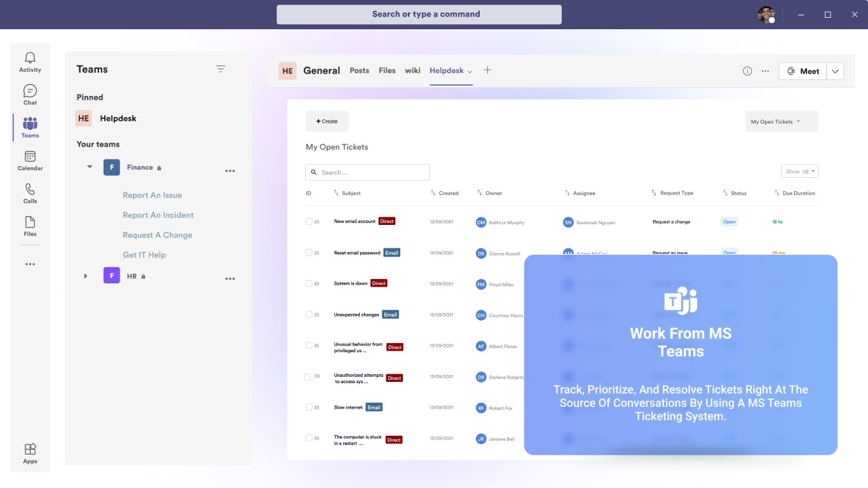The width and height of the screenshot is (868, 488).
Task: Check the Reset email password ticket
Action: [x=309, y=253]
